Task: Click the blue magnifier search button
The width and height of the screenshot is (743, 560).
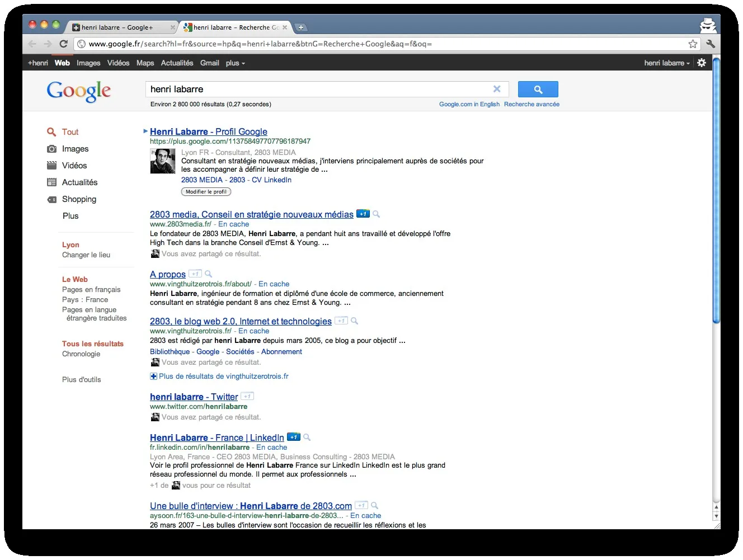Action: click(x=538, y=90)
